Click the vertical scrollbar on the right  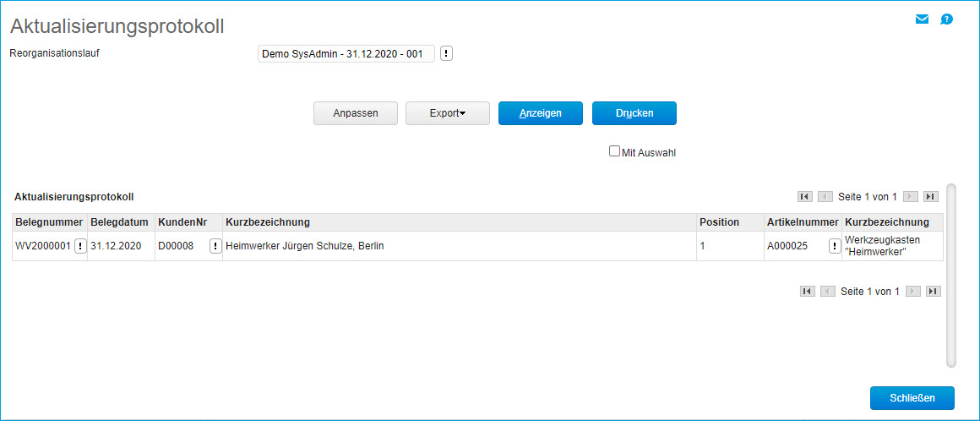951,275
